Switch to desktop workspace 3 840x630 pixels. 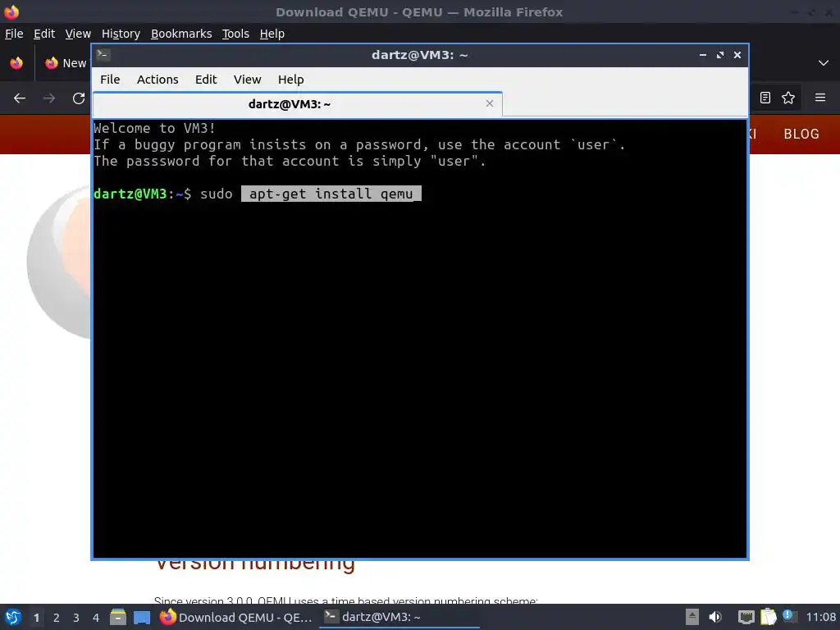[x=76, y=618]
